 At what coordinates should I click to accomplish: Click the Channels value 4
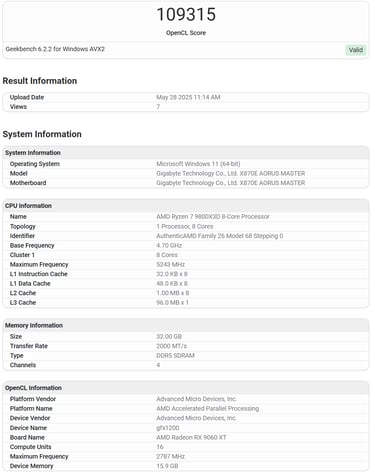tap(158, 365)
